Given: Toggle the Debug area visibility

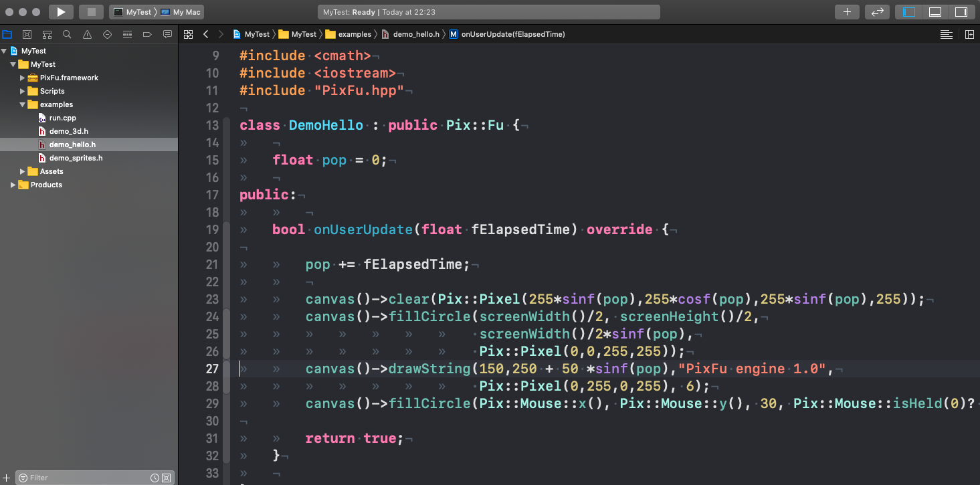Looking at the screenshot, I should click(x=935, y=12).
